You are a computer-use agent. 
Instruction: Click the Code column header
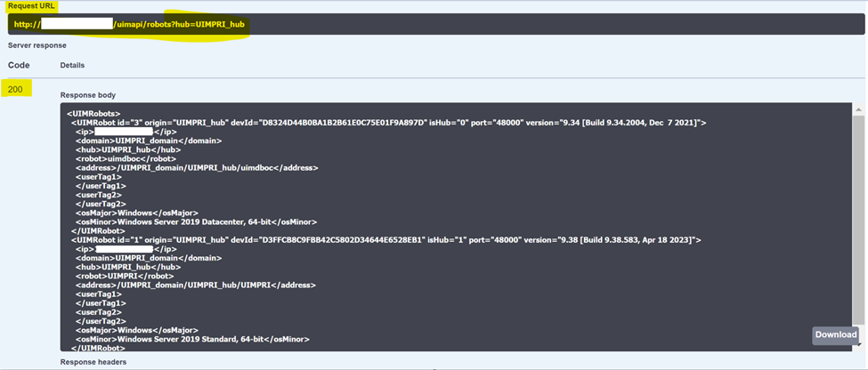19,65
